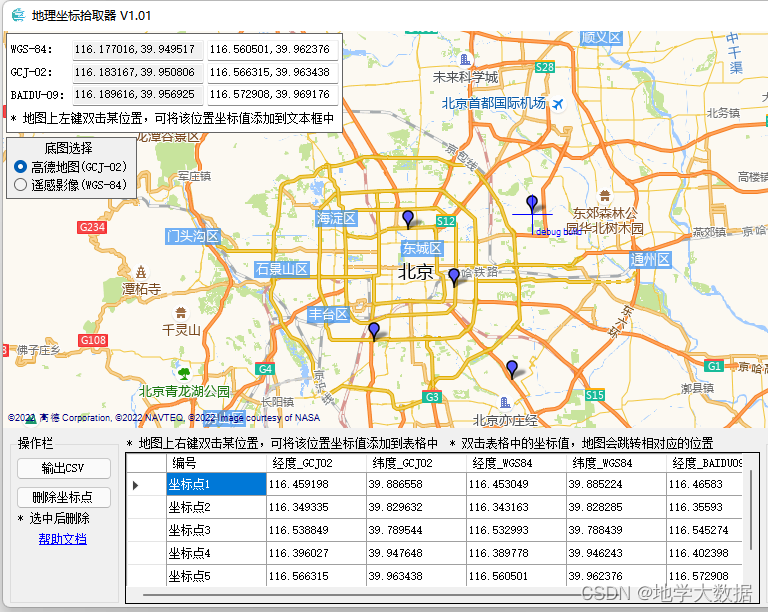This screenshot has width=768, height=612.
Task: Select 高德地图(GCJ-02) base map radio
Action: (x=20, y=166)
